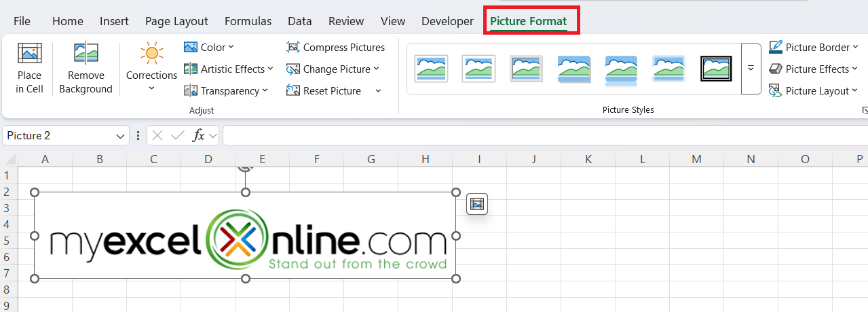Switch to the Formulas tab

[x=248, y=21]
